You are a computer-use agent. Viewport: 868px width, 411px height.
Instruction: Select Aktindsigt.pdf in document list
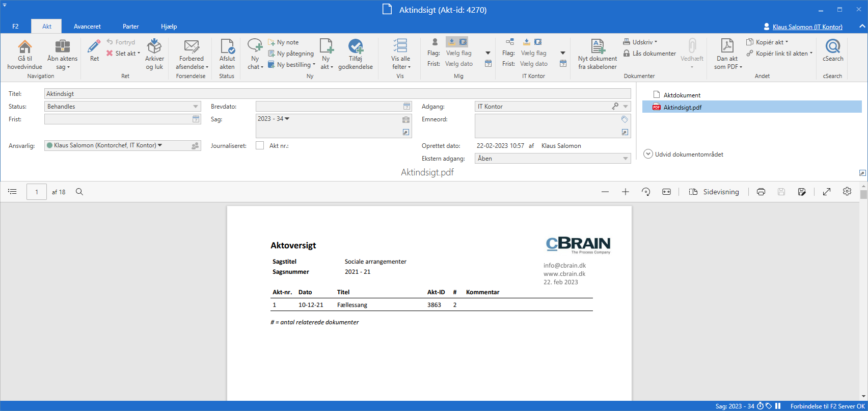click(752, 107)
